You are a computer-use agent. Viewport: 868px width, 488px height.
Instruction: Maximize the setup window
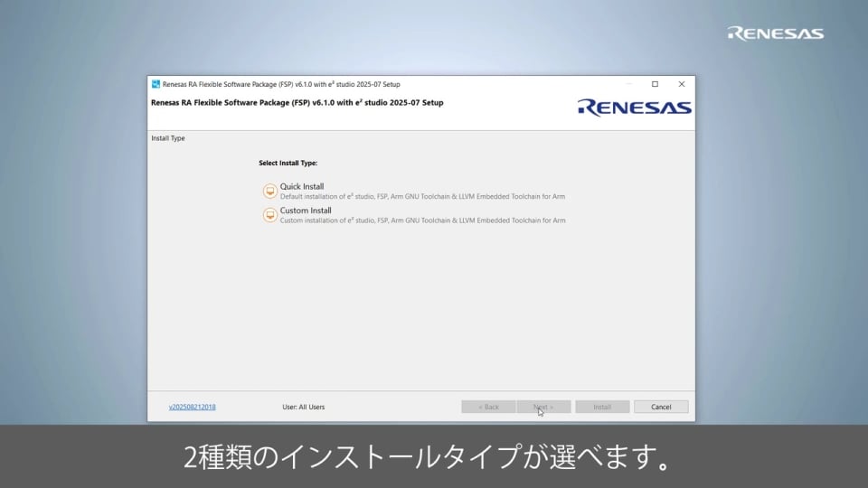point(655,84)
